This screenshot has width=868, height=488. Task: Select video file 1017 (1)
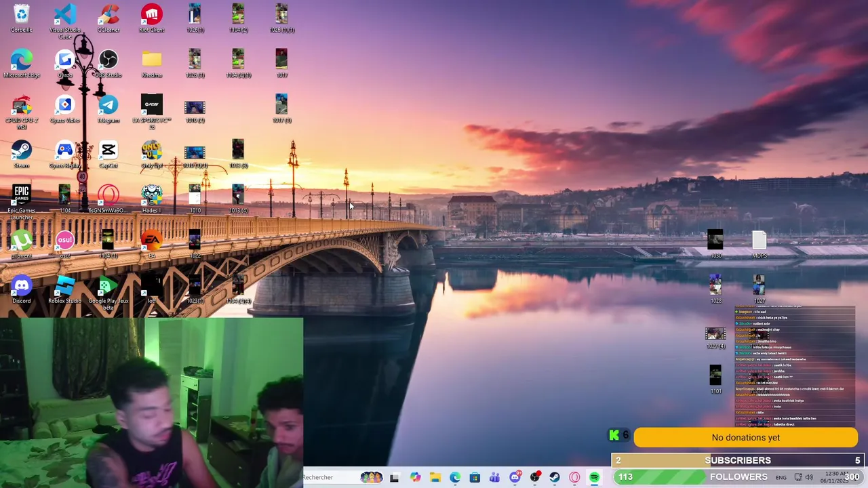click(281, 109)
